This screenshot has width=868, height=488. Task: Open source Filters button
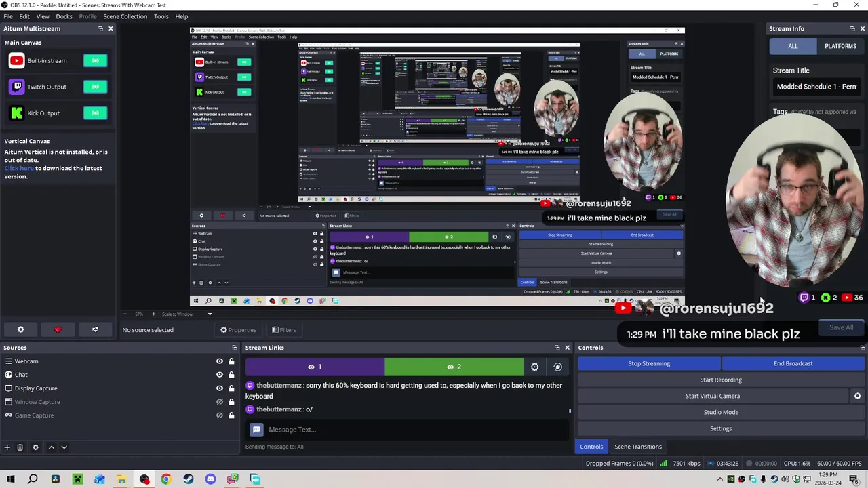[x=283, y=330]
